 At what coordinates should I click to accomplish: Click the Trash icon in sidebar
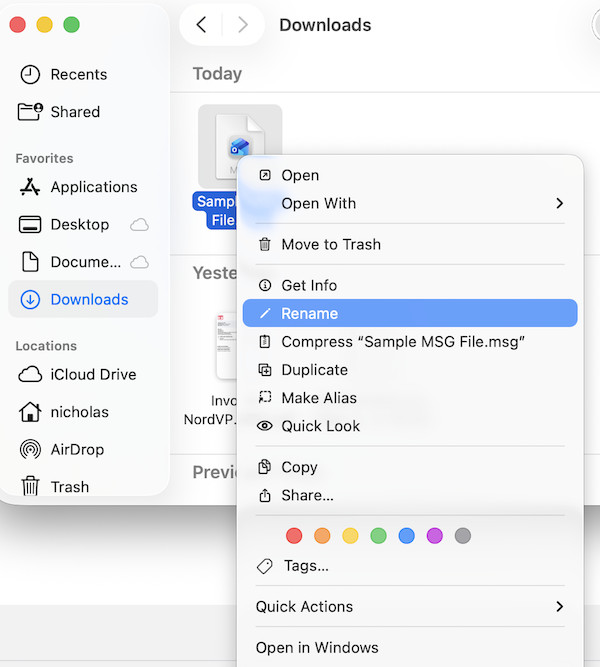click(31, 487)
